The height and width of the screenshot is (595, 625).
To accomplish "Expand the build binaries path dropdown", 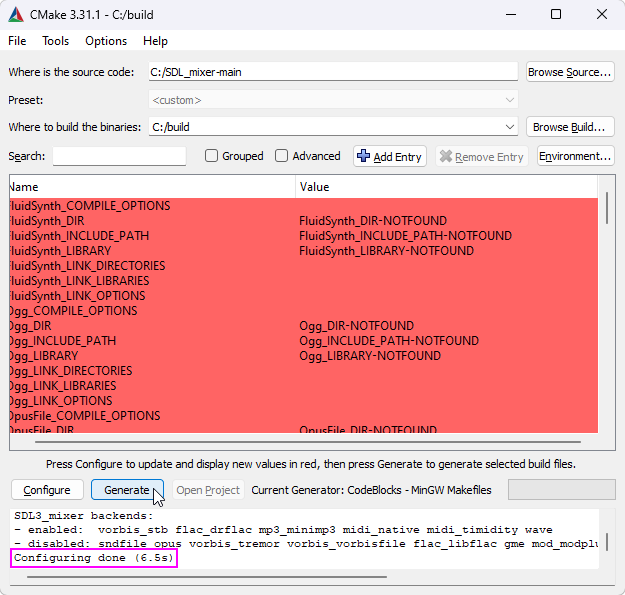I will (509, 127).
